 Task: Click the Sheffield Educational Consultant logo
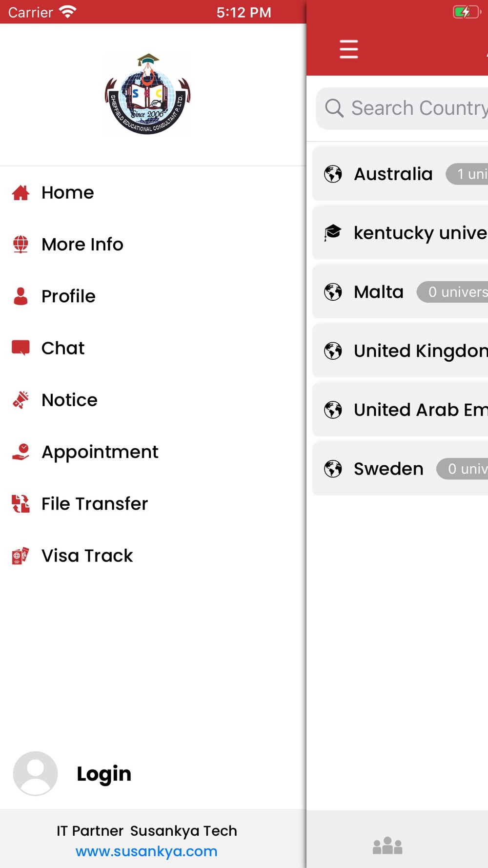(148, 94)
